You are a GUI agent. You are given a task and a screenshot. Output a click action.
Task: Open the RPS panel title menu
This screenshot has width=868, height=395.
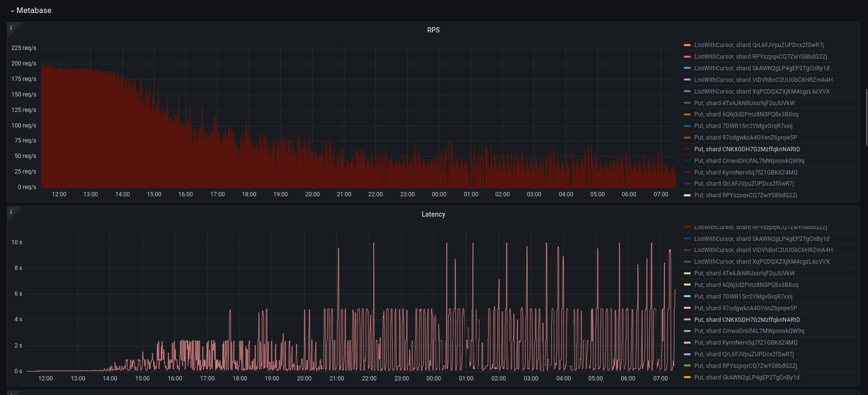coord(433,30)
